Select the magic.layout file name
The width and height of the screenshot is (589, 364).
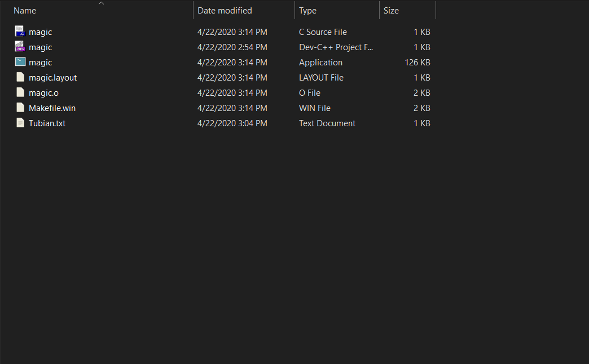52,77
